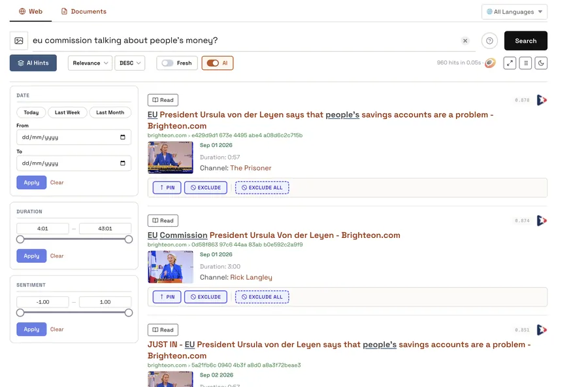Click the maximum duration field 43:01
This screenshot has height=387, width=588.
point(105,228)
